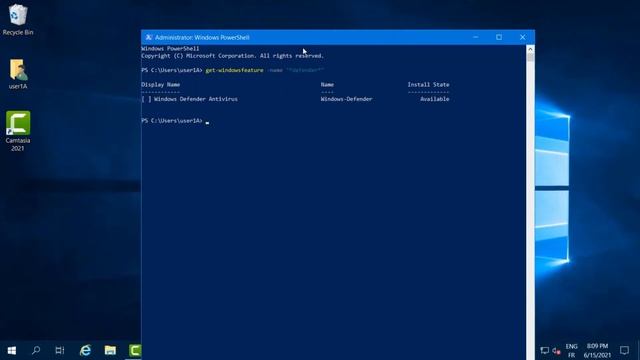Click the 'Windows Defender Antivirus' display name text
Viewport: 640px width, 360px height.
click(x=196, y=99)
